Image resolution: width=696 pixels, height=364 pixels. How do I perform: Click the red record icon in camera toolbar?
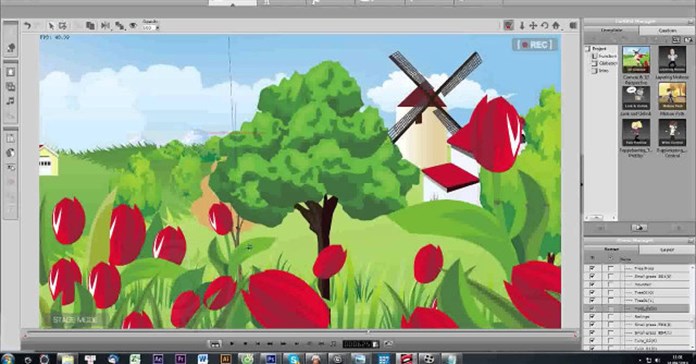tap(509, 25)
